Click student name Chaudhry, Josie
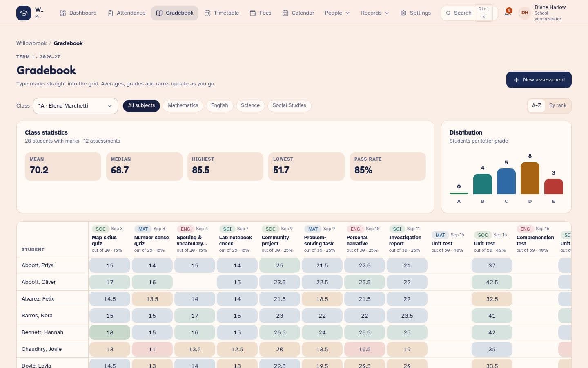The image size is (588, 368). pyautogui.click(x=42, y=349)
